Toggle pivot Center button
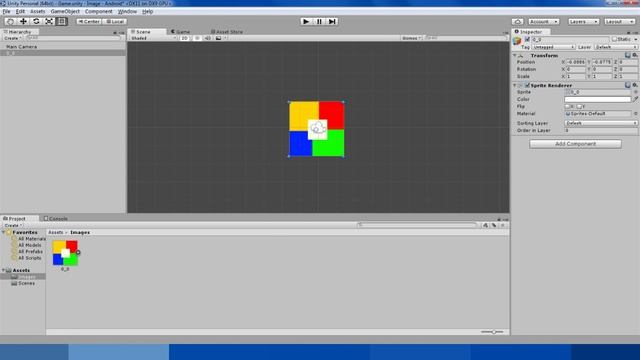The width and height of the screenshot is (640, 360). click(89, 21)
